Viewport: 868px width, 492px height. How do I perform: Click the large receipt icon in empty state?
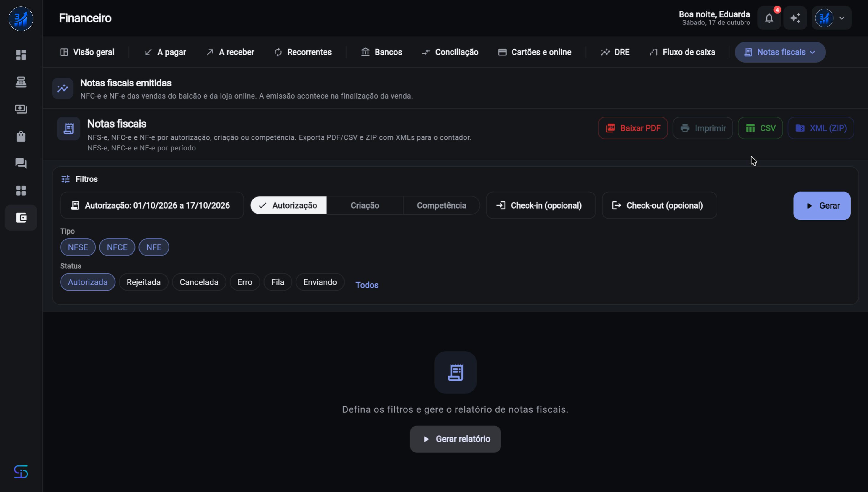pos(455,372)
